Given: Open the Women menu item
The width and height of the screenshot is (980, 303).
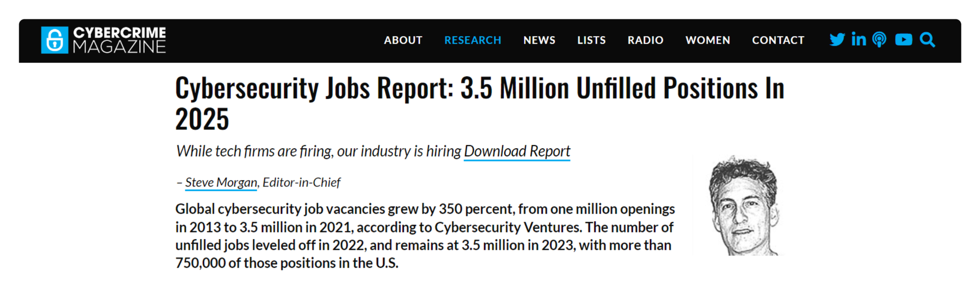Looking at the screenshot, I should (708, 40).
